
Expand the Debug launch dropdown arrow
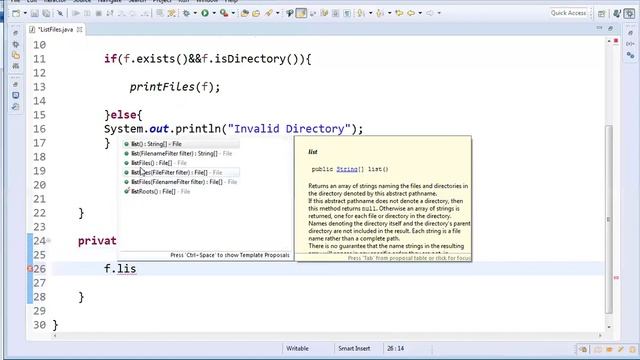[x=195, y=13]
